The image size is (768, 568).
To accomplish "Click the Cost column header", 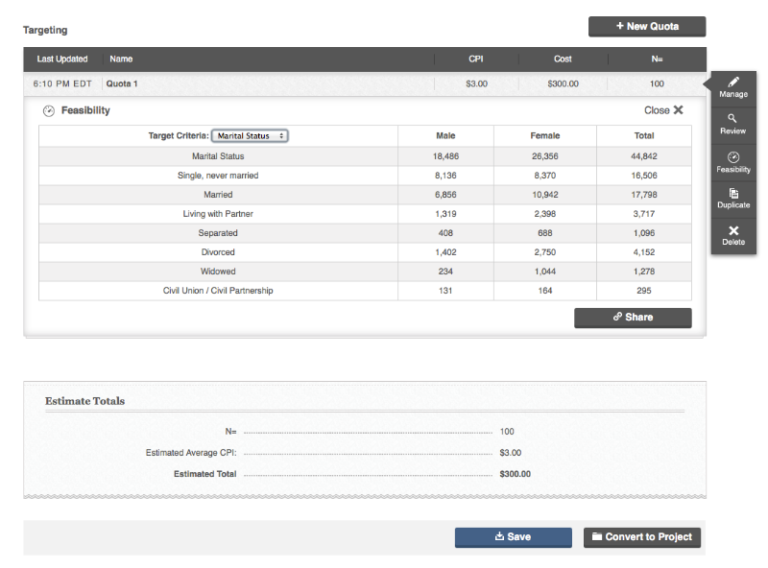I will pyautogui.click(x=563, y=59).
